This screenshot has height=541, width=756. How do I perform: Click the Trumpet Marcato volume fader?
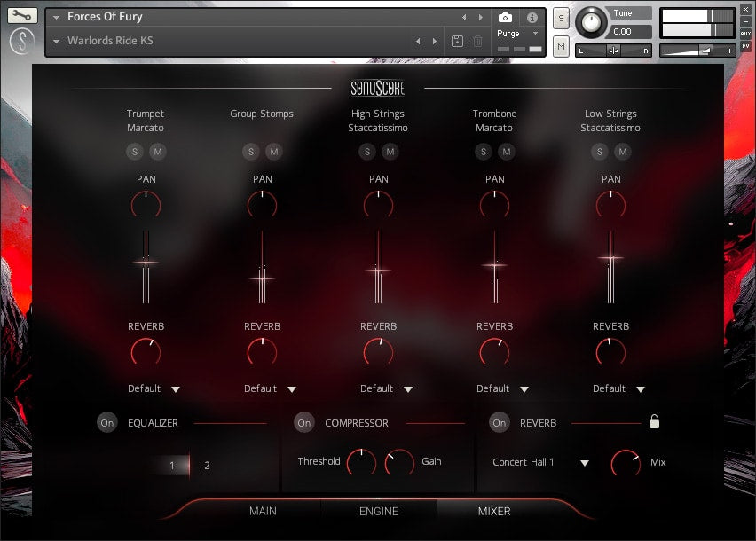click(146, 263)
